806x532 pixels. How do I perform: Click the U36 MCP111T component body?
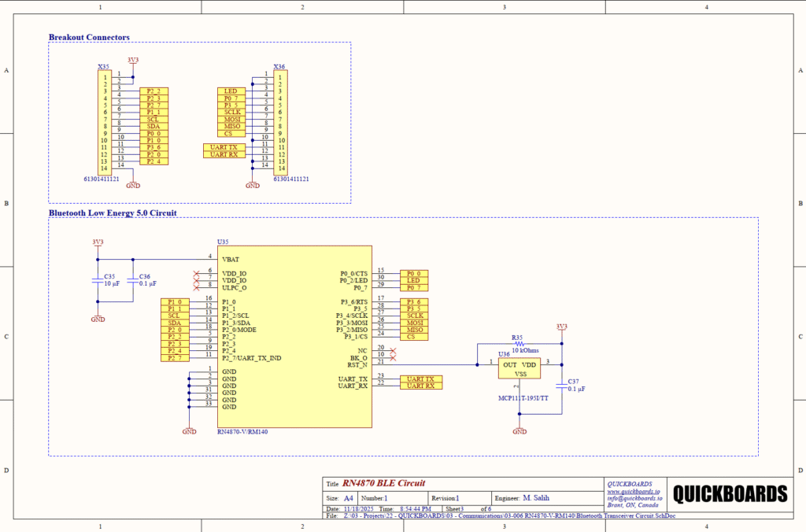[x=520, y=368]
